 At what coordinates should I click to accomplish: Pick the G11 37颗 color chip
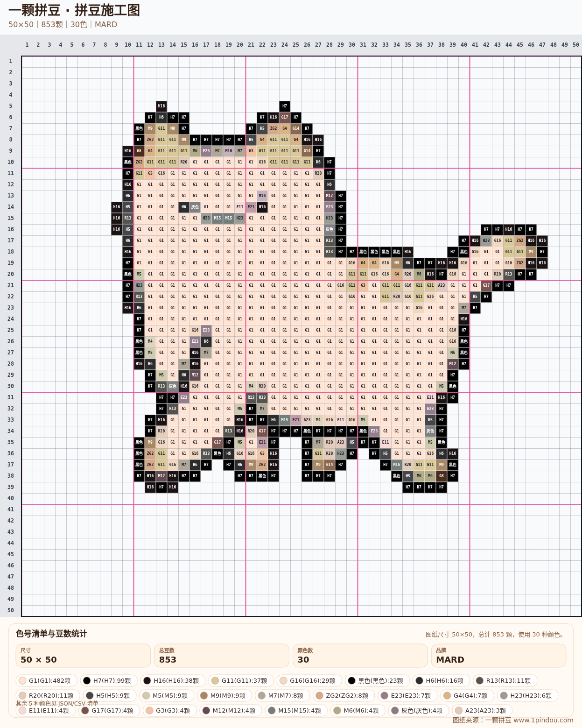[240, 680]
